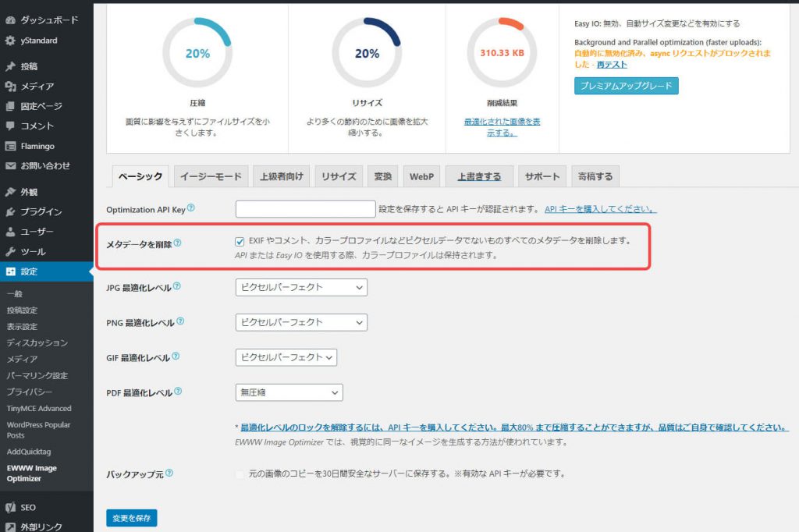Open the PNG 最適化レベル dropdown
The width and height of the screenshot is (799, 532).
point(300,322)
